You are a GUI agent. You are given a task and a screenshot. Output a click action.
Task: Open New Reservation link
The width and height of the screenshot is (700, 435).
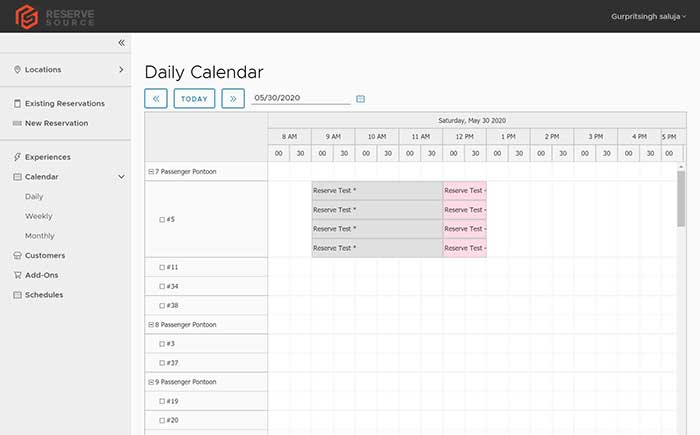click(56, 123)
